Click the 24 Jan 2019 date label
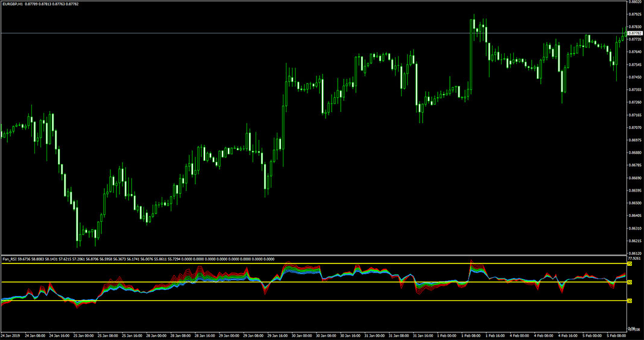 [x=9, y=335]
